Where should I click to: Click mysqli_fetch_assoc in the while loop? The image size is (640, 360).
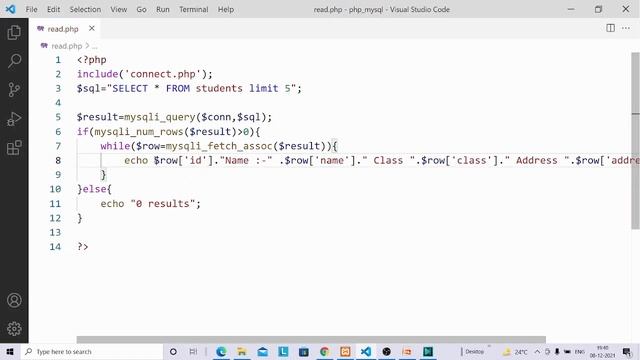(x=219, y=146)
